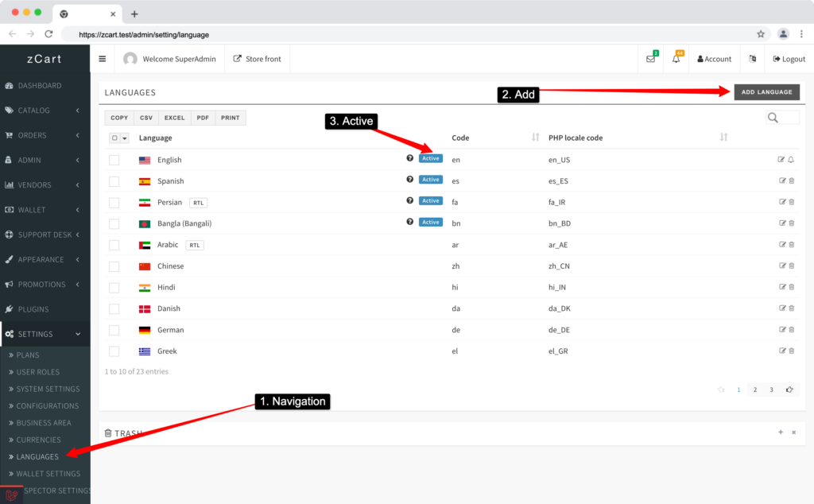814x504 pixels.
Task: Go to Dashboard in the sidebar
Action: [40, 86]
